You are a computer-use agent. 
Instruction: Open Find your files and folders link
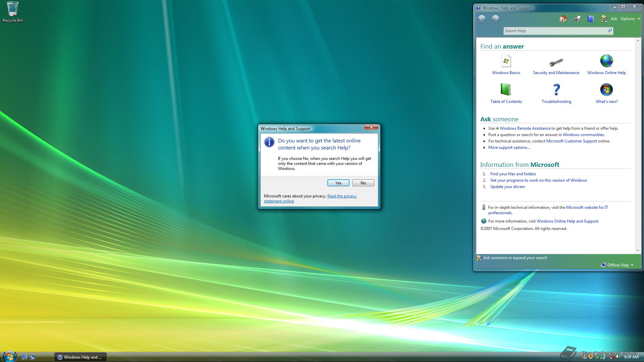coord(513,174)
